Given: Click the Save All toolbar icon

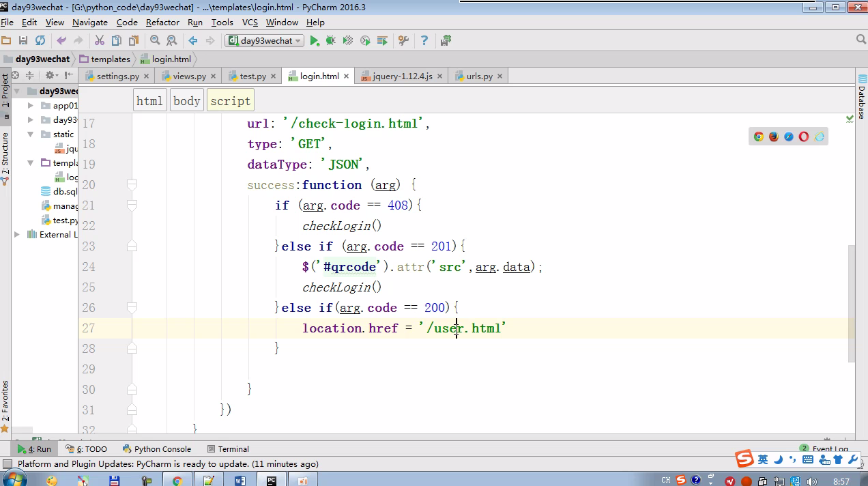Looking at the screenshot, I should pyautogui.click(x=23, y=41).
